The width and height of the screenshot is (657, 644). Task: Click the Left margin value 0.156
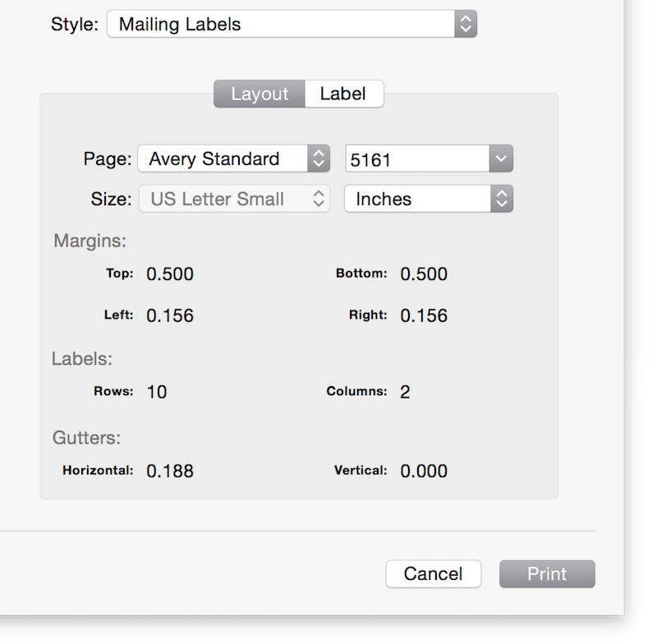(170, 315)
